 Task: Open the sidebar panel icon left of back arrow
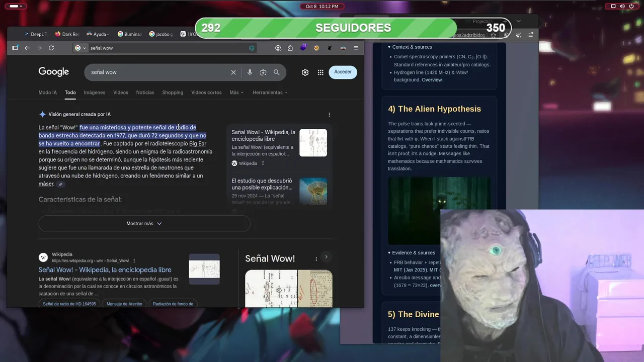15,48
